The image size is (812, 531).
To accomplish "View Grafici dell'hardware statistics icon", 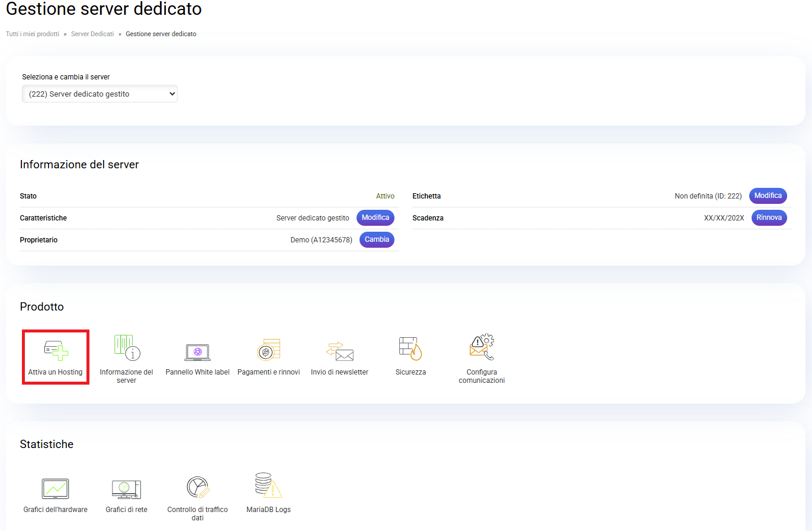I will pos(55,488).
